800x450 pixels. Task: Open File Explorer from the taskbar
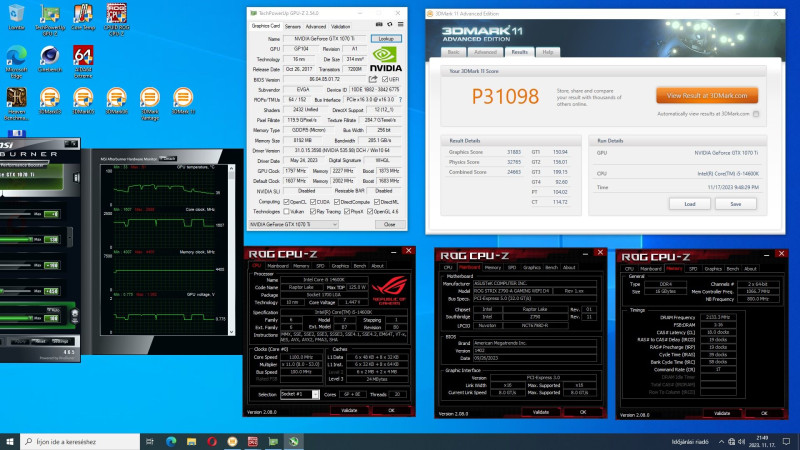(x=191, y=441)
